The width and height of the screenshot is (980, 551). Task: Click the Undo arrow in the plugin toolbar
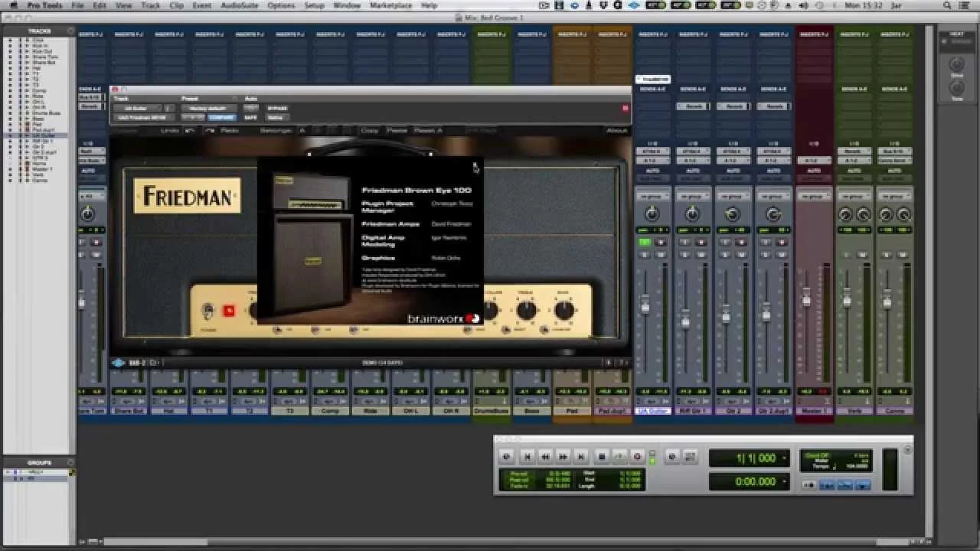189,131
